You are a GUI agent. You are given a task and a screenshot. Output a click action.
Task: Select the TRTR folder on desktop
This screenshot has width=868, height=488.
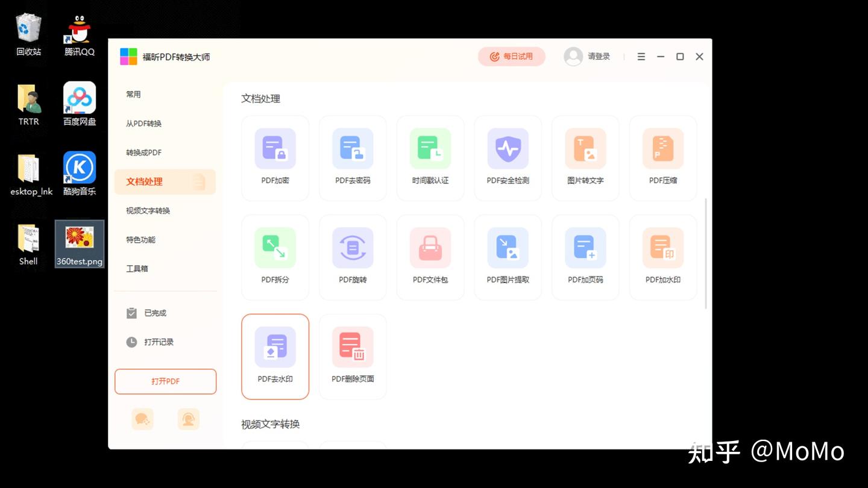(x=29, y=104)
